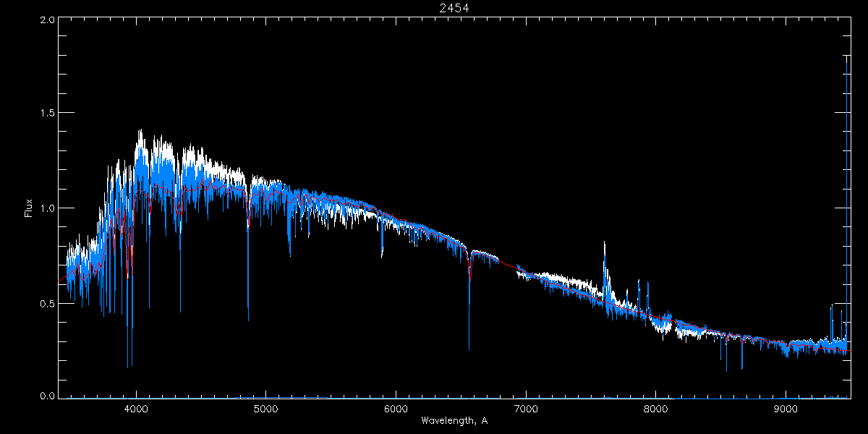
Task: Click the Wavelength, A axis label
Action: click(454, 420)
